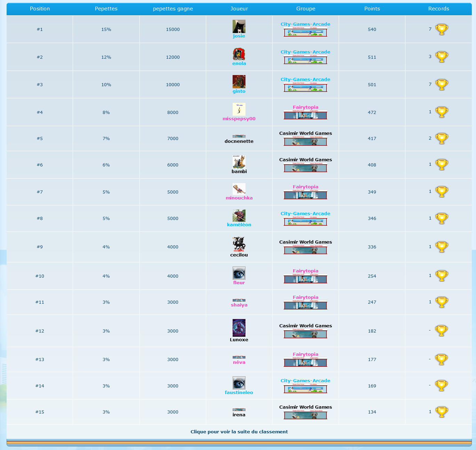Click the Points column header
476x450 pixels.
pyautogui.click(x=372, y=9)
